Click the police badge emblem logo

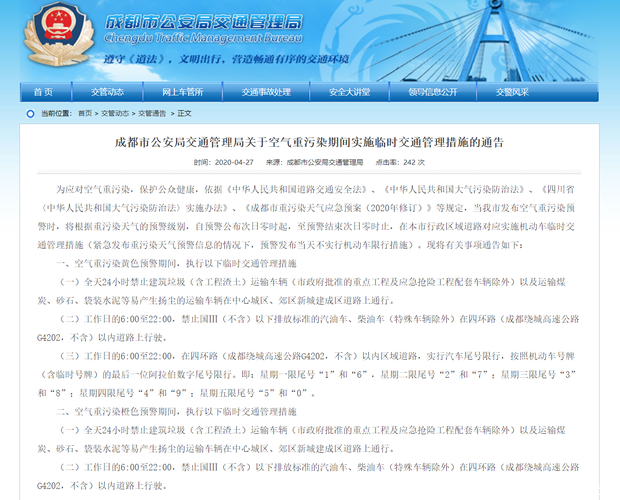tap(52, 27)
